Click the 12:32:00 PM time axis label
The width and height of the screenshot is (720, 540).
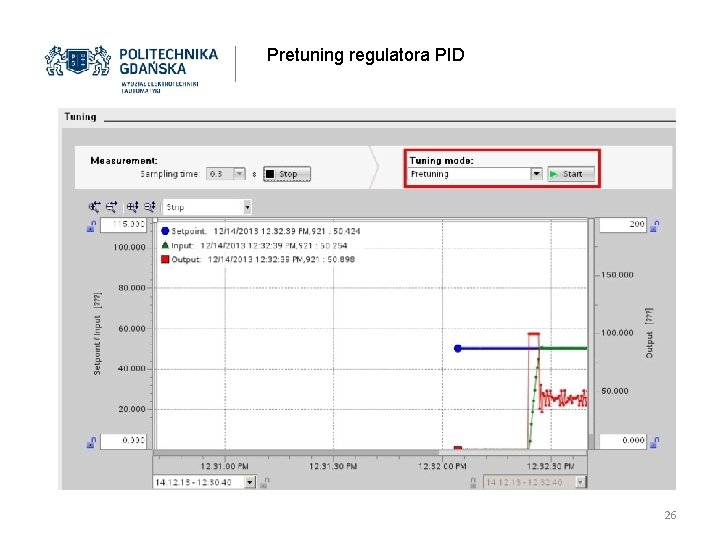pos(442,467)
